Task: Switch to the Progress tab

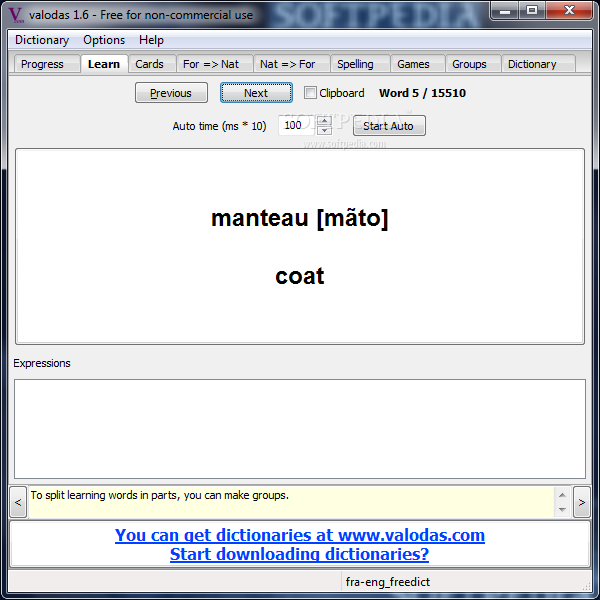Action: coord(47,64)
